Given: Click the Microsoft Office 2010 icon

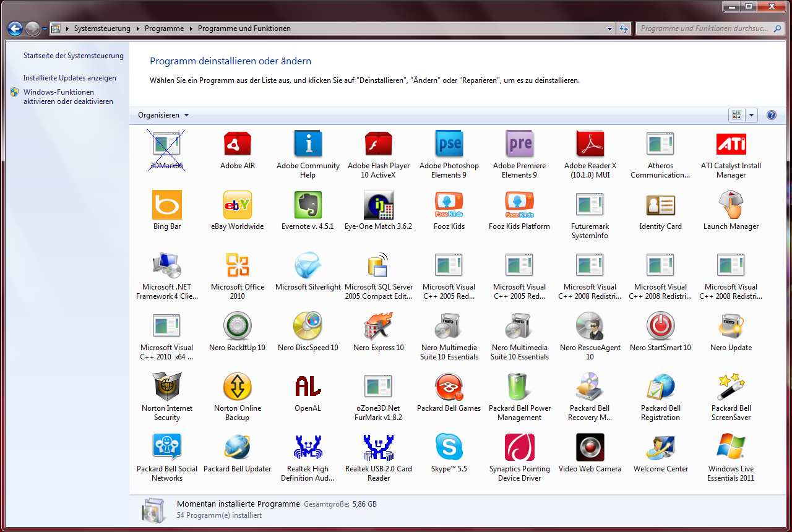Looking at the screenshot, I should click(238, 265).
